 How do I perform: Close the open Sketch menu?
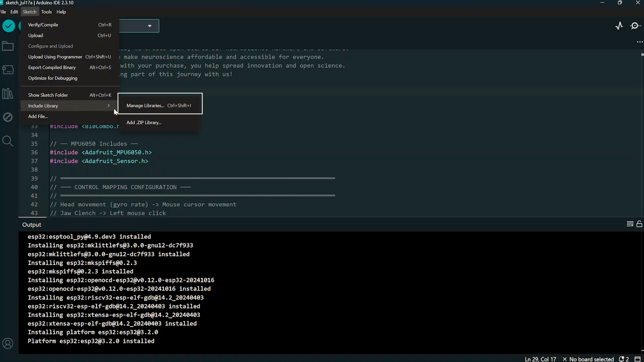tap(30, 12)
